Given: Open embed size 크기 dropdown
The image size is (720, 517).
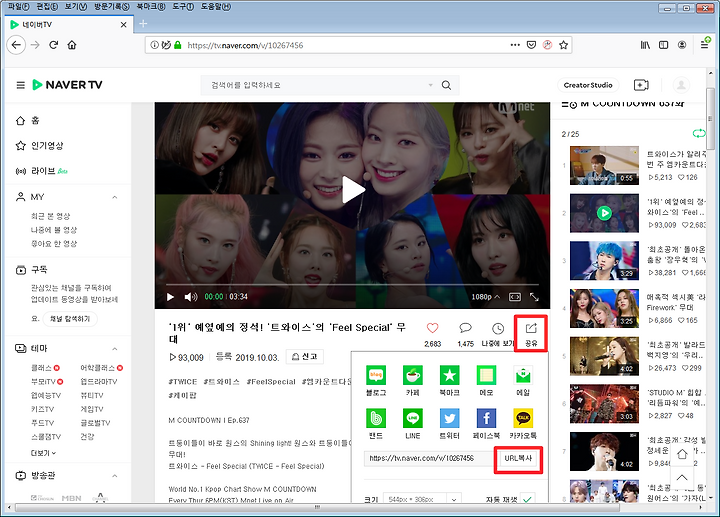Looking at the screenshot, I should tap(422, 499).
